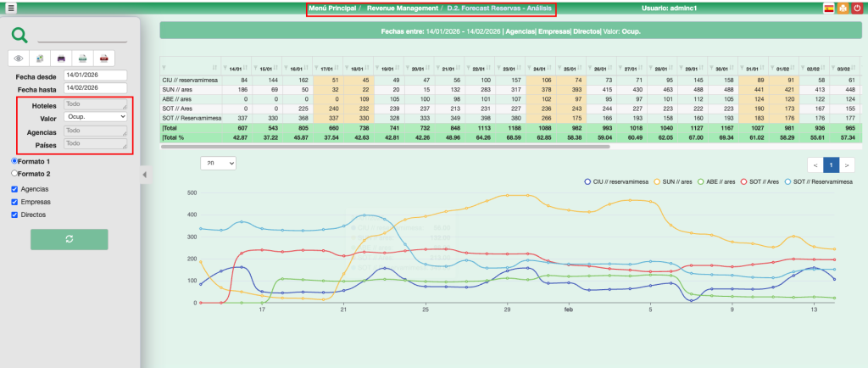The image size is (868, 368).
Task: Click page 1 pagination button
Action: click(x=831, y=164)
